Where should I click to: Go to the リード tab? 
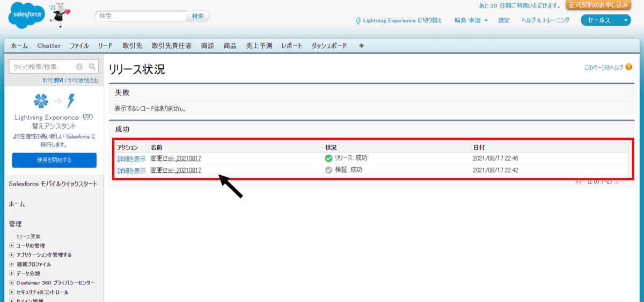(x=105, y=46)
